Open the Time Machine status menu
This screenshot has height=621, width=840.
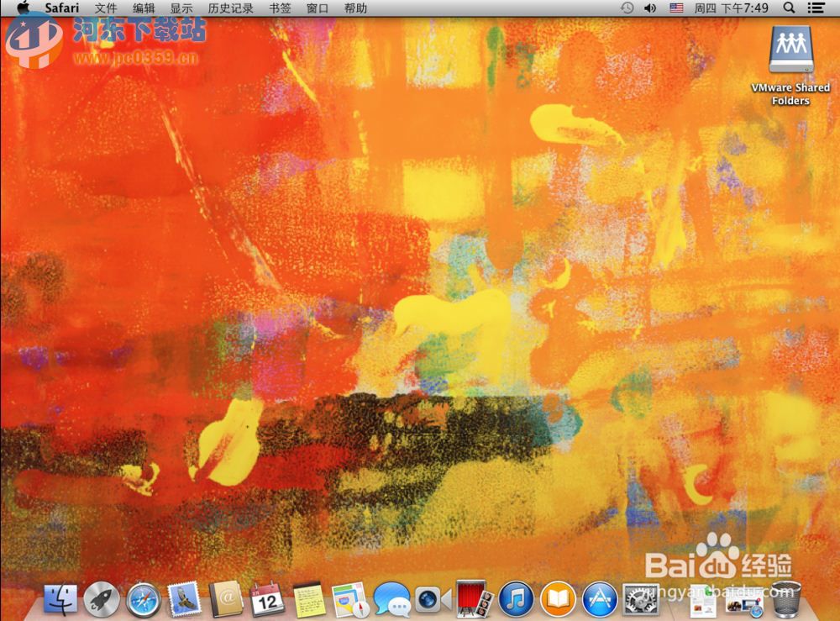click(x=627, y=8)
